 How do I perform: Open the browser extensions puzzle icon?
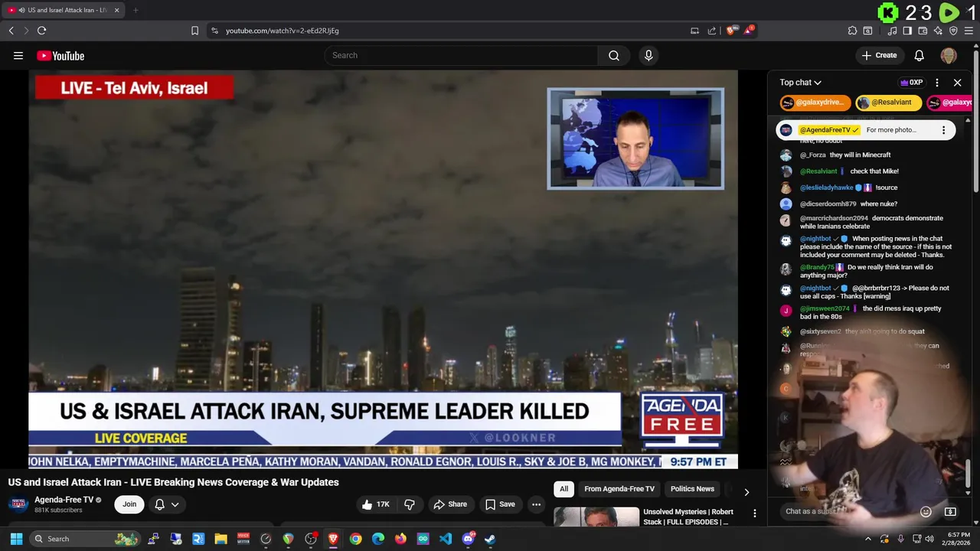(852, 31)
